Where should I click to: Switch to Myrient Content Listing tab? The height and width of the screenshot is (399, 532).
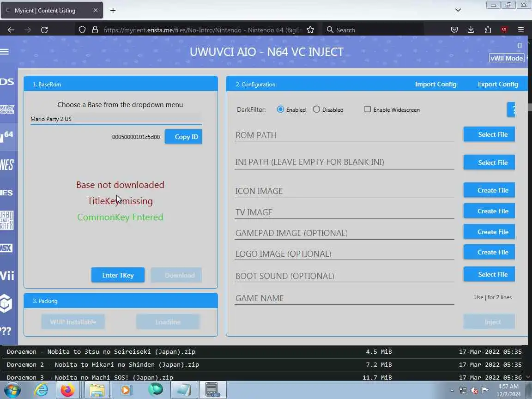[52, 11]
